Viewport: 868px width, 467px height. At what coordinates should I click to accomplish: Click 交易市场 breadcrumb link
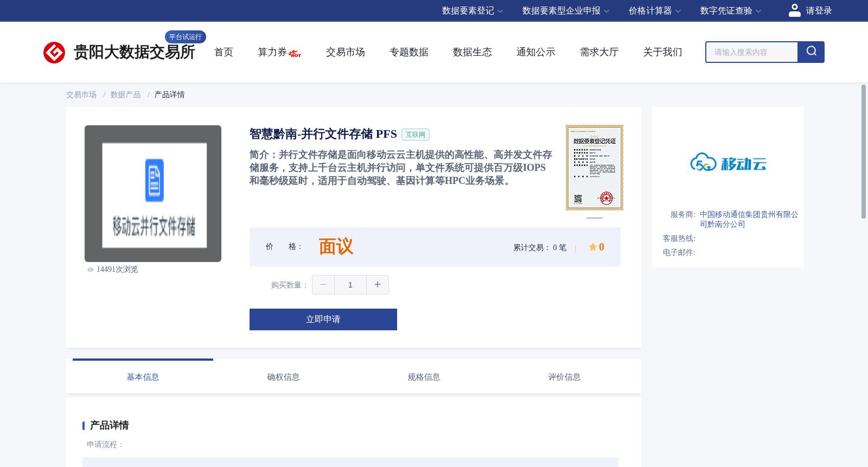[x=81, y=95]
